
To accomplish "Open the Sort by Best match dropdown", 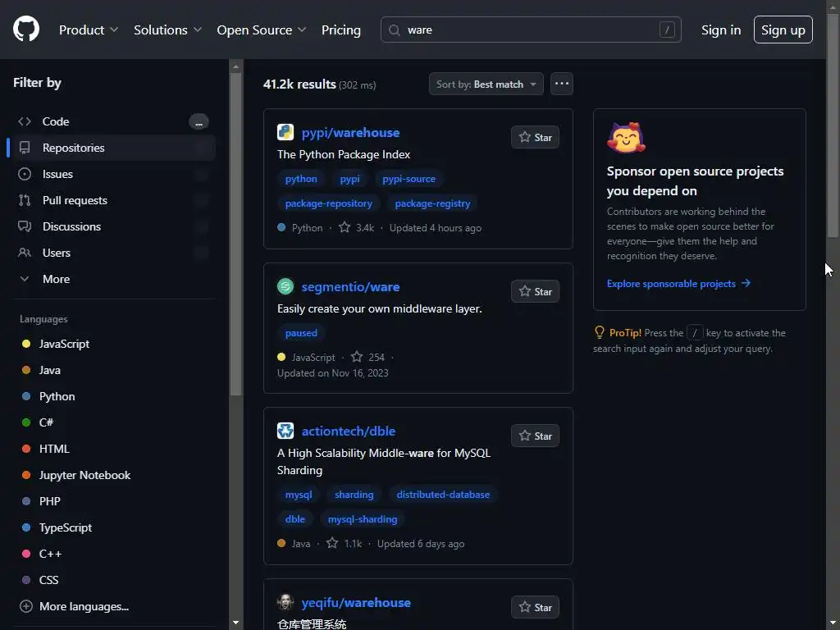I will (x=486, y=84).
